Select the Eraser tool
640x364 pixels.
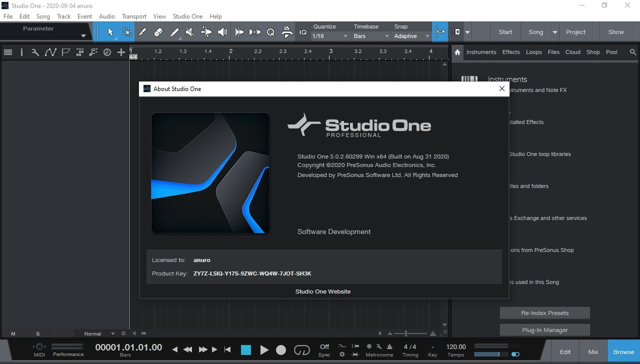click(158, 32)
